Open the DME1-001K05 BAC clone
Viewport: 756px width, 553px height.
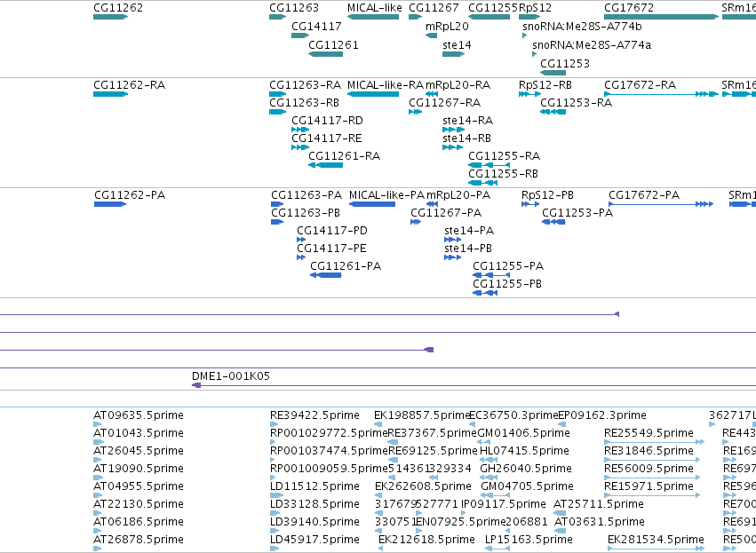pyautogui.click(x=474, y=385)
